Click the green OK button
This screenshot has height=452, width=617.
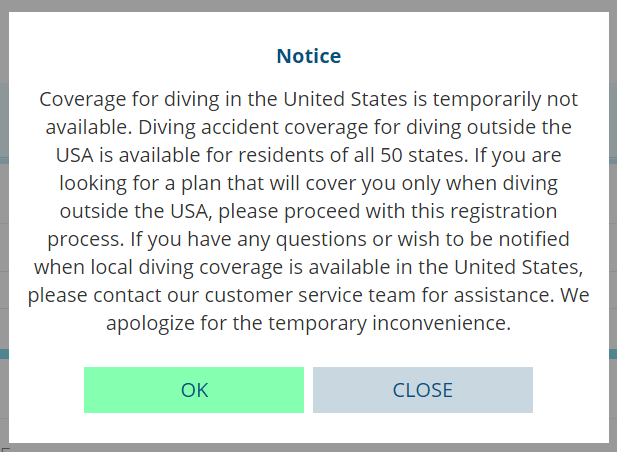point(193,390)
